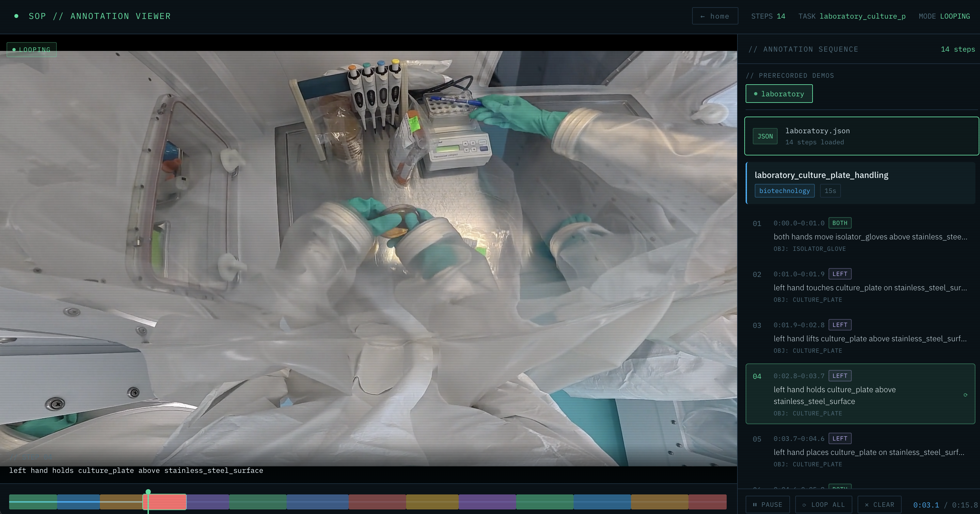This screenshot has width=980, height=514.
Task: Click the biotechnology tag
Action: click(x=784, y=191)
